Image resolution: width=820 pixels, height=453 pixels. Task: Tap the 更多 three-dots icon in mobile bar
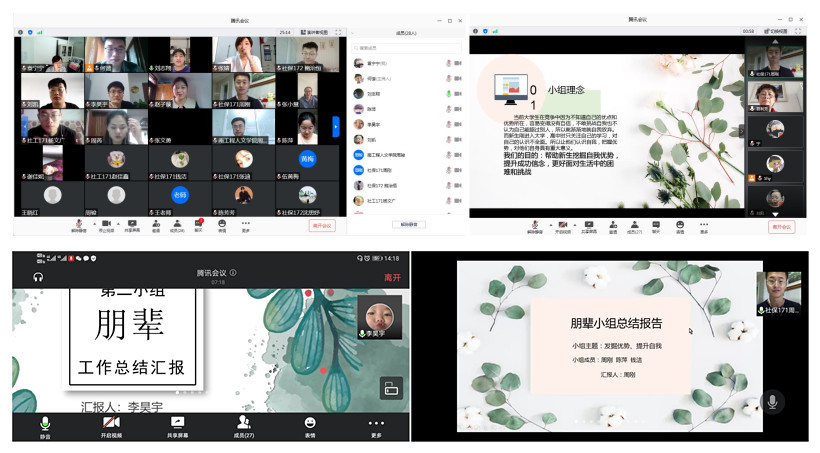pos(376,426)
